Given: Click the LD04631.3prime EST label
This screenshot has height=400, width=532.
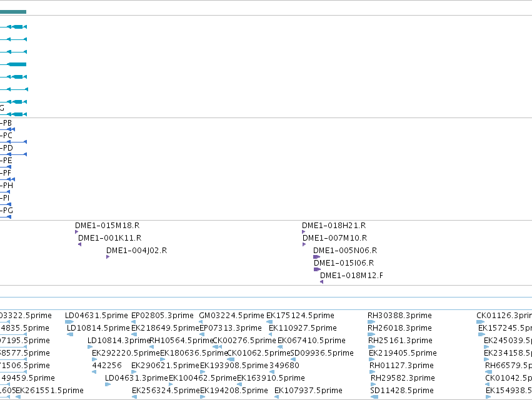Looking at the screenshot, I should pyautogui.click(x=136, y=378).
